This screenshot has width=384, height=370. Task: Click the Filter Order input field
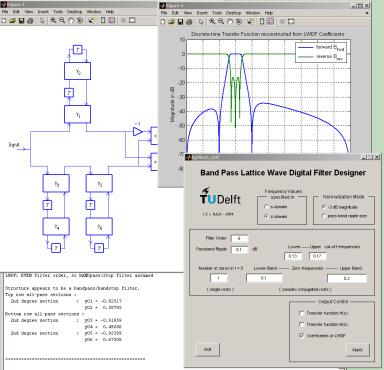click(239, 238)
